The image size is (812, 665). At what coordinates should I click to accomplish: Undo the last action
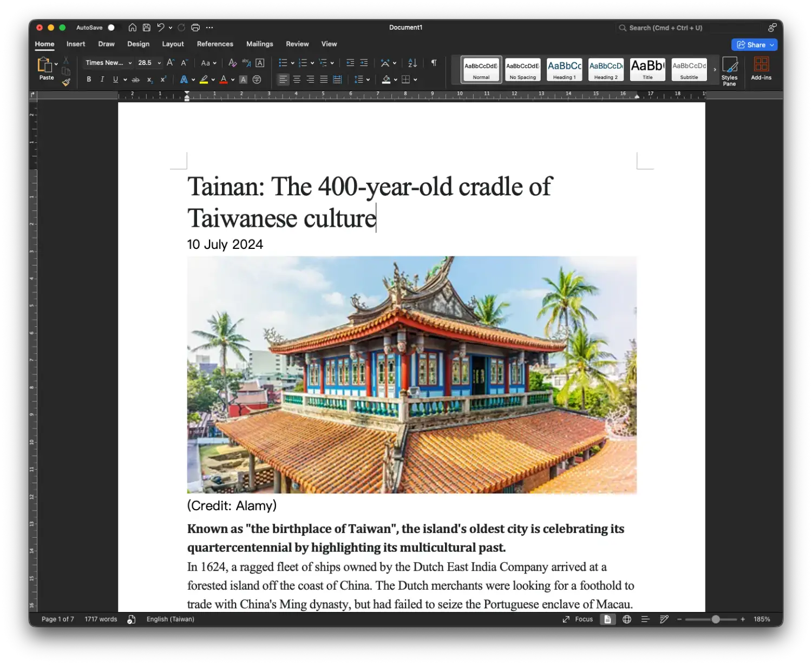point(161,28)
